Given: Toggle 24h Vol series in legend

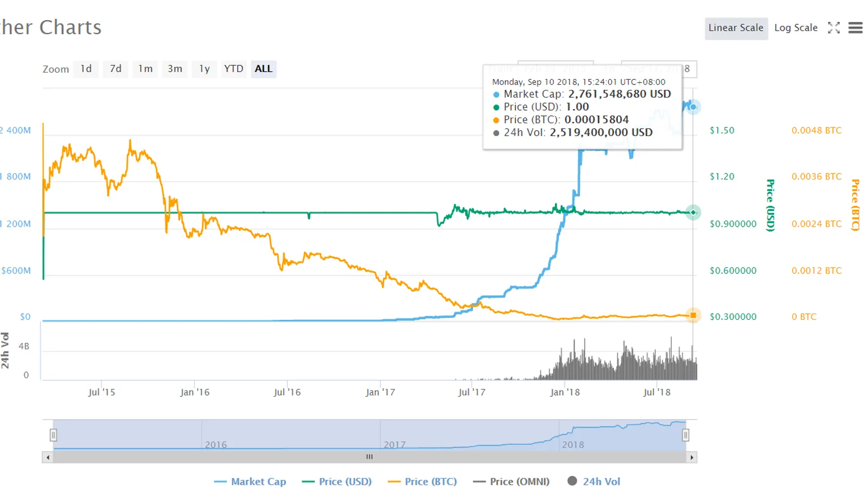Looking at the screenshot, I should (594, 481).
